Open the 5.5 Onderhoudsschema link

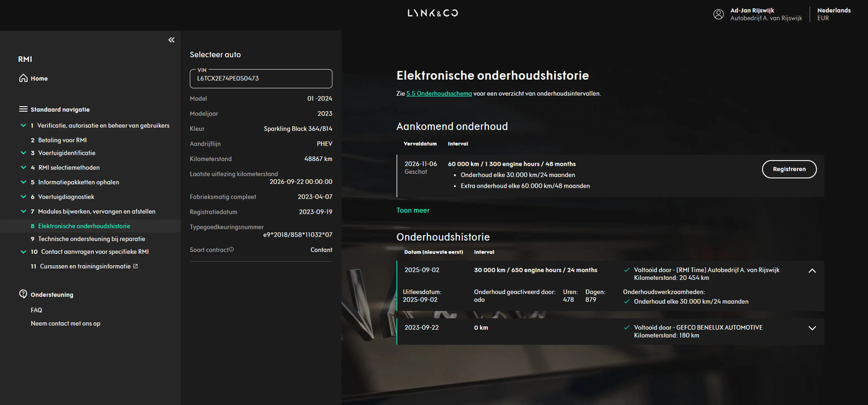(439, 93)
